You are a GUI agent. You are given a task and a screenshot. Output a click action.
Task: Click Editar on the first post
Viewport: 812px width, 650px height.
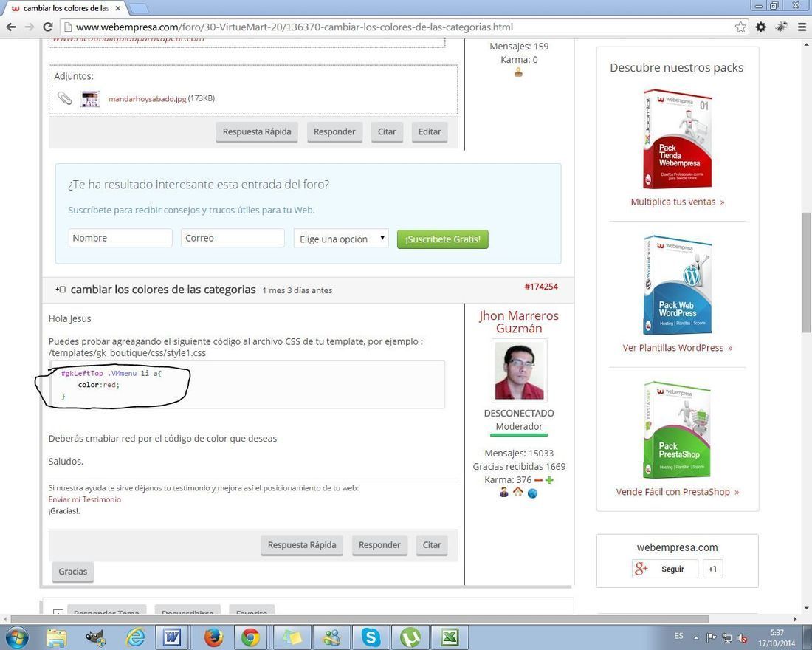tap(430, 131)
